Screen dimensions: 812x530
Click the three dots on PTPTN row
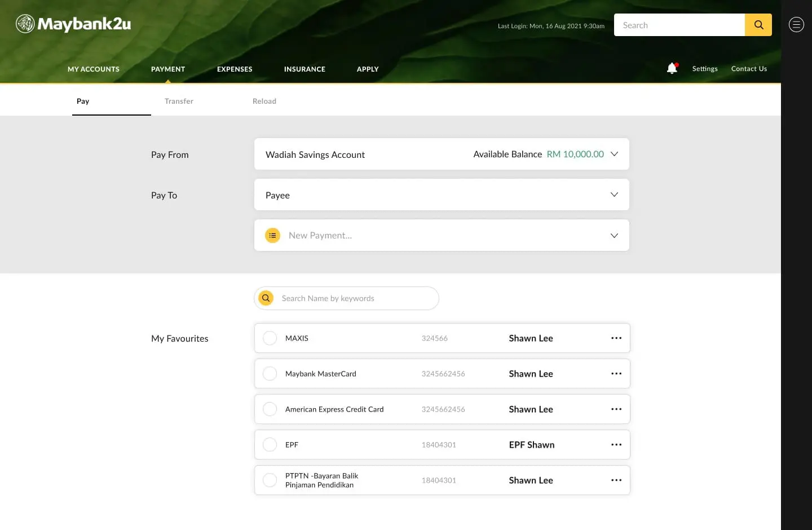pyautogui.click(x=616, y=480)
